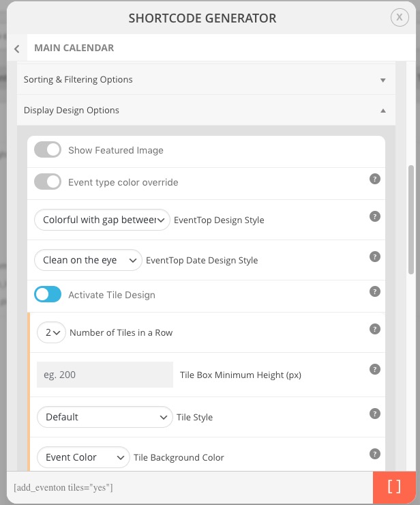Disable the Activate Tile Design switch
Image resolution: width=420 pixels, height=505 pixels.
click(48, 295)
